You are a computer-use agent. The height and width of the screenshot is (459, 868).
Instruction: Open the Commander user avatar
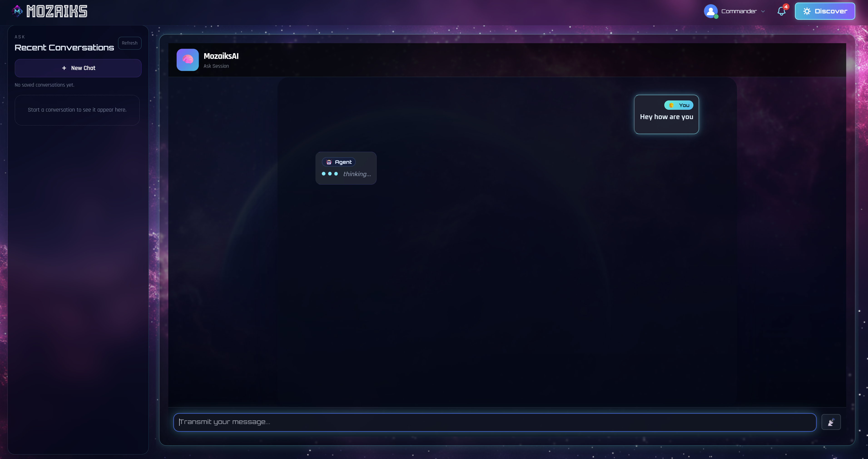tap(711, 11)
